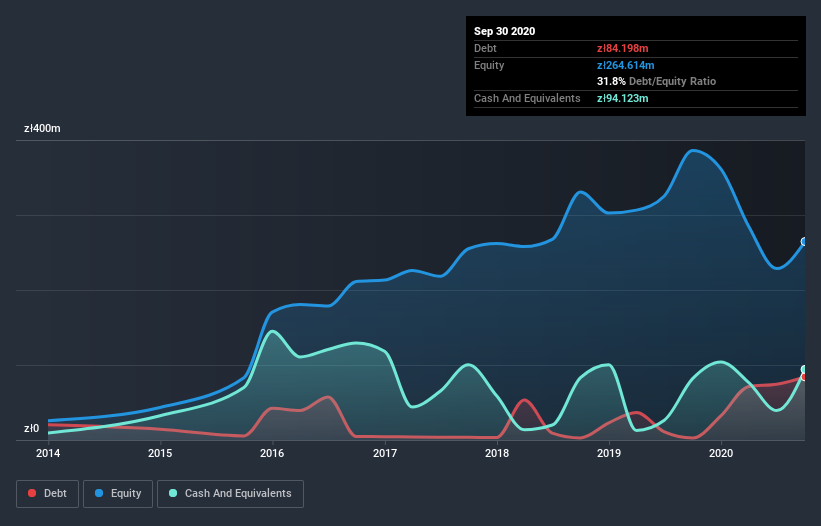Click the Debt label in tooltip
Image resolution: width=821 pixels, height=526 pixels.
point(485,48)
